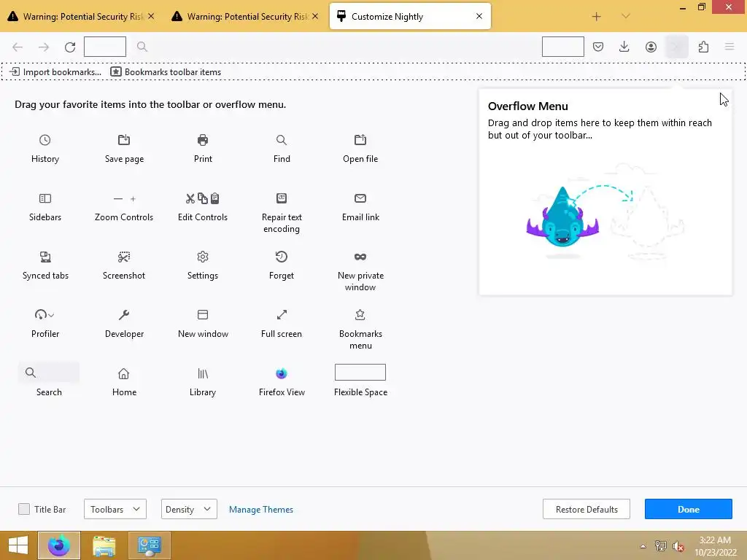The width and height of the screenshot is (747, 560).
Task: Click the Restore Defaults button
Action: coord(587,509)
